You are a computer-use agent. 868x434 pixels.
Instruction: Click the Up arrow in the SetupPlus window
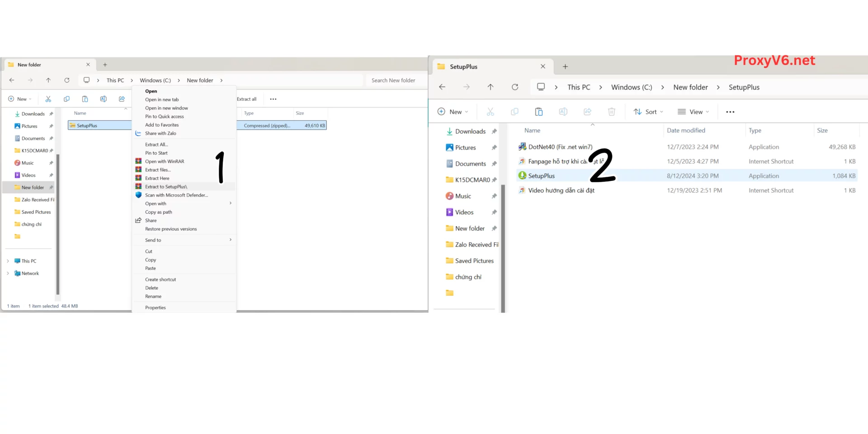[491, 87]
